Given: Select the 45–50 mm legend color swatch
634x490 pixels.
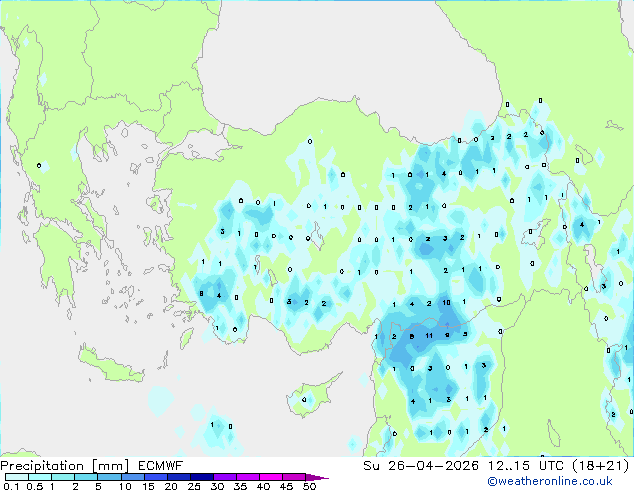Looking at the screenshot, I should pyautogui.click(x=294, y=477).
